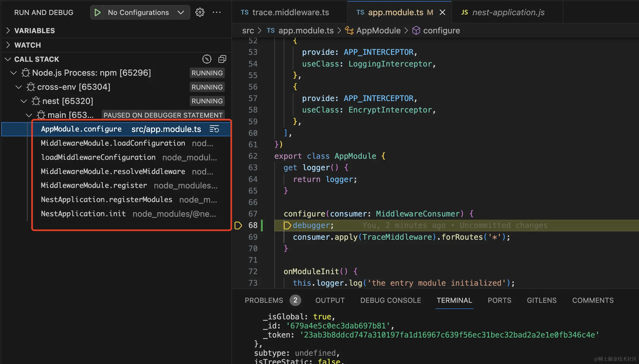Collapse all call stack entries icon

click(222, 59)
